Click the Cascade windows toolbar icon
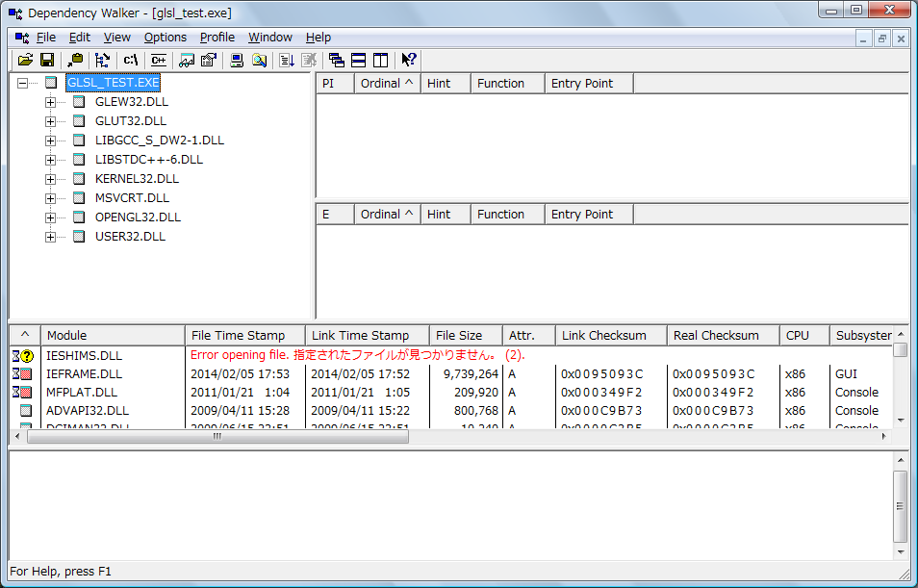 (337, 60)
